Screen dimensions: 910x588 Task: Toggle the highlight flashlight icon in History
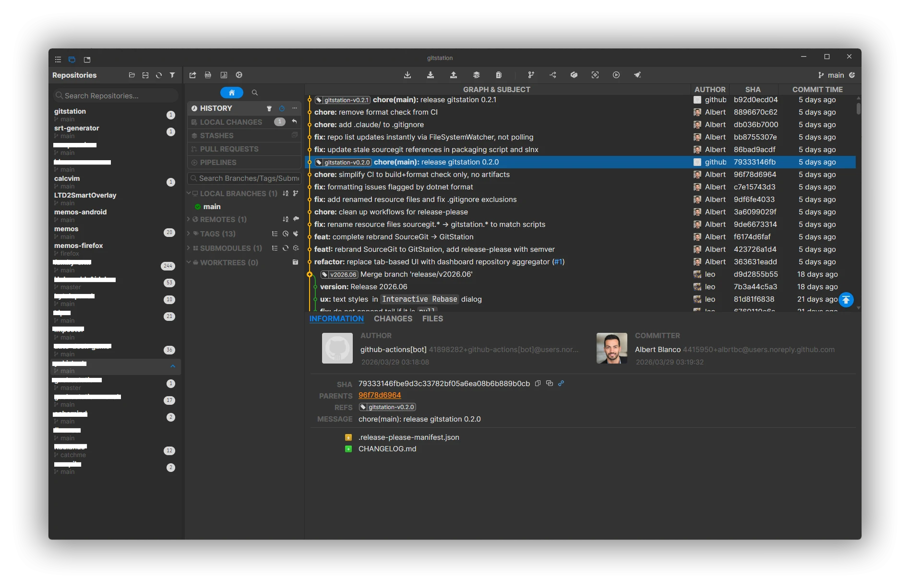[269, 108]
